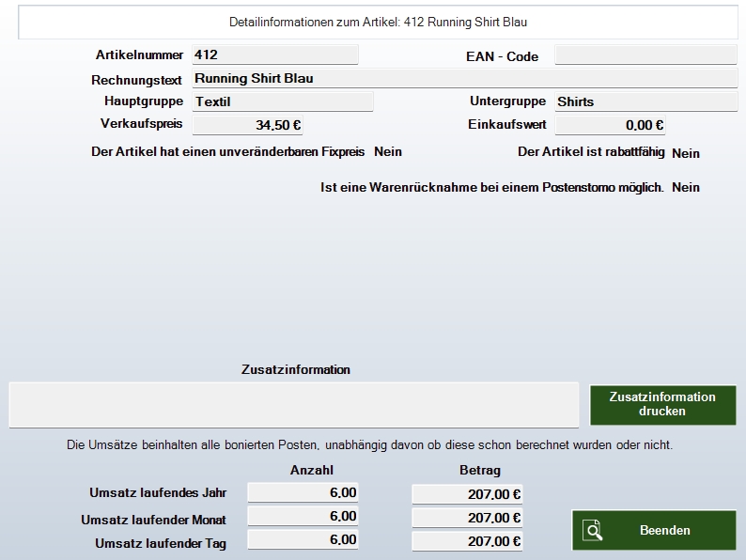Select the Hauptgruppe field Textil
The width and height of the screenshot is (746, 560).
click(x=282, y=101)
